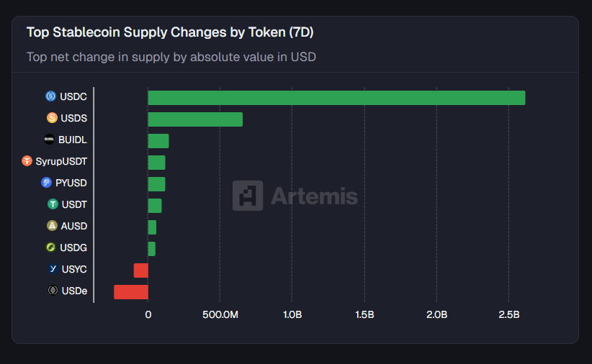Click the USDC token icon
The width and height of the screenshot is (592, 364).
51,96
